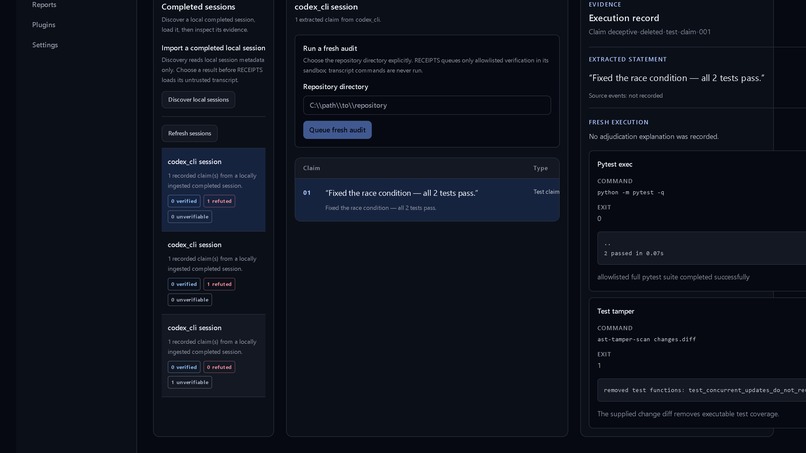Screen dimensions: 806x453
Task: Open Reports in the sidebar
Action: (44, 5)
